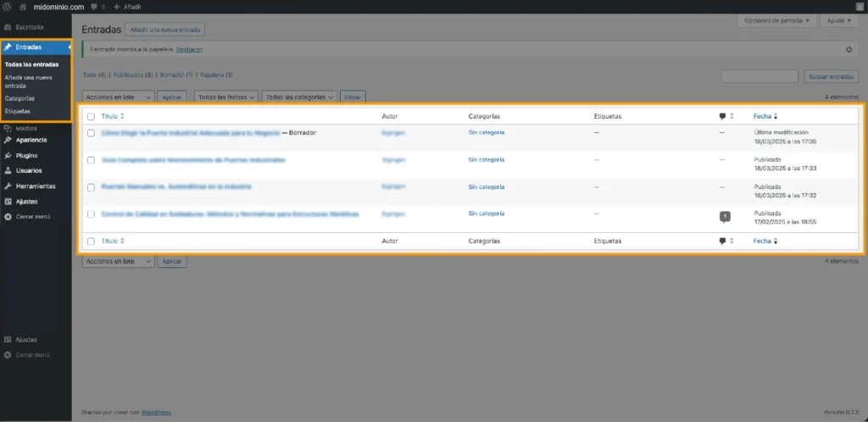The width and height of the screenshot is (868, 422).
Task: Click the Cerrar menú icon just below Ajustes
Action: click(x=8, y=217)
